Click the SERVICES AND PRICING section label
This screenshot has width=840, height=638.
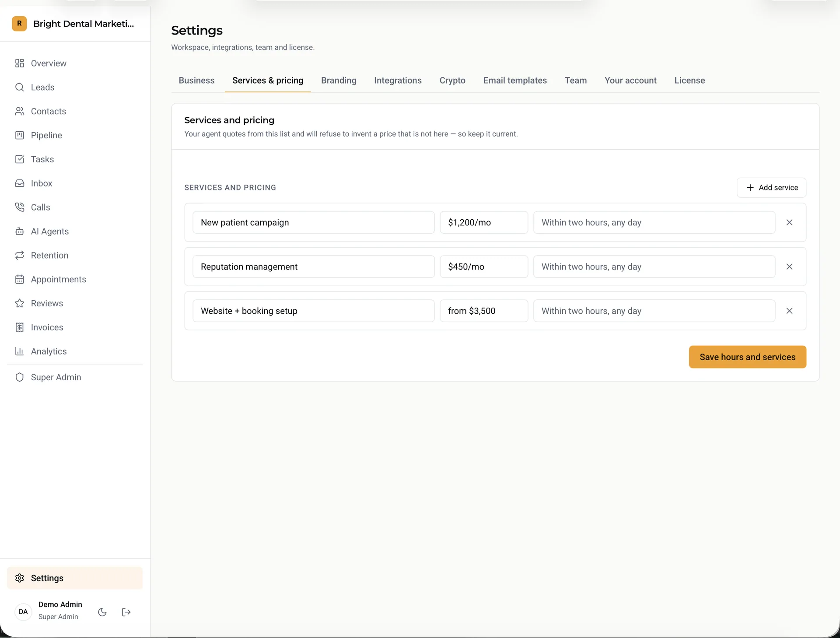(x=230, y=188)
